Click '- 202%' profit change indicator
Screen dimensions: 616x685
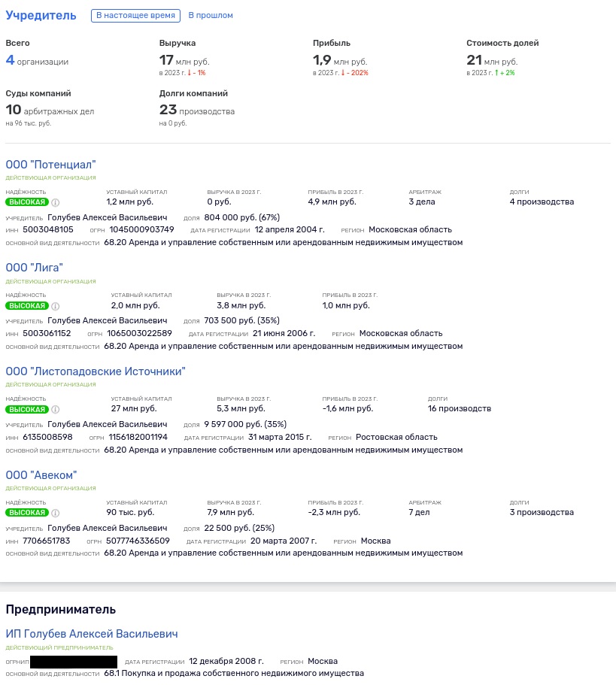(x=355, y=73)
